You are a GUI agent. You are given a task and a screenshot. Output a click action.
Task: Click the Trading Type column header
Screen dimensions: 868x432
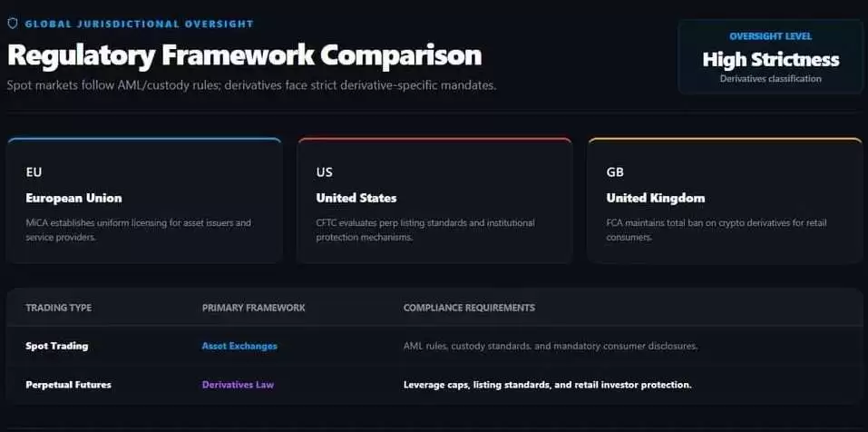59,308
